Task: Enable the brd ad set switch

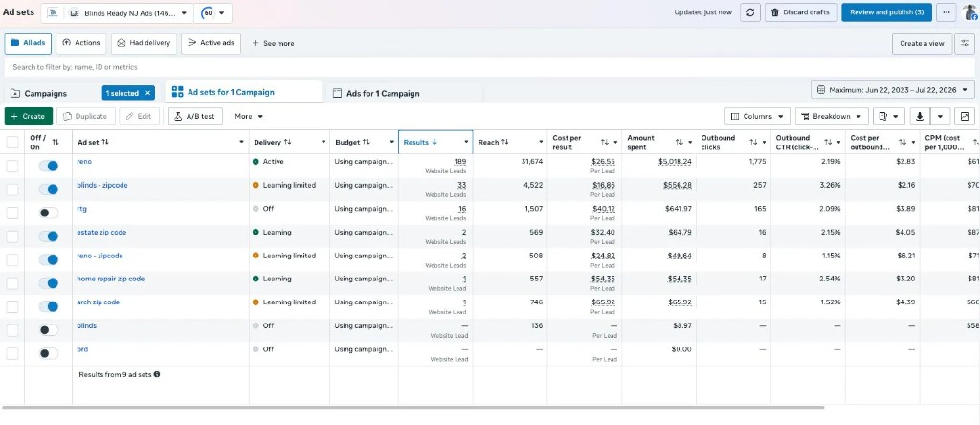Action: pyautogui.click(x=48, y=353)
